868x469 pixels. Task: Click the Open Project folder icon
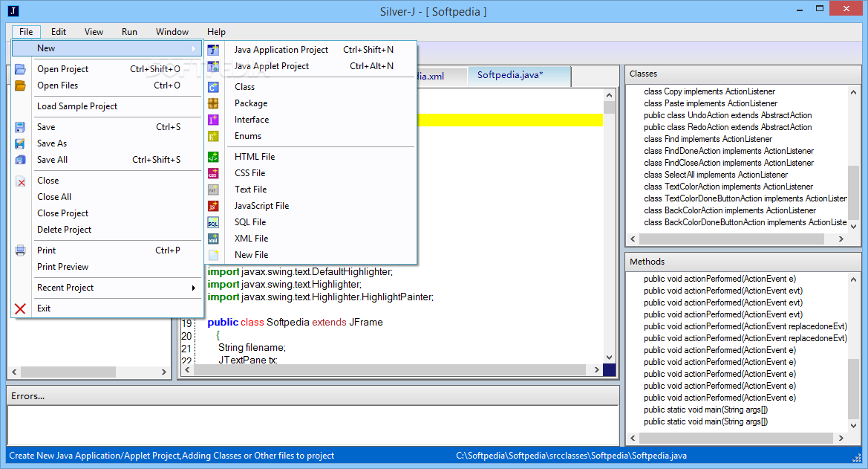21,69
